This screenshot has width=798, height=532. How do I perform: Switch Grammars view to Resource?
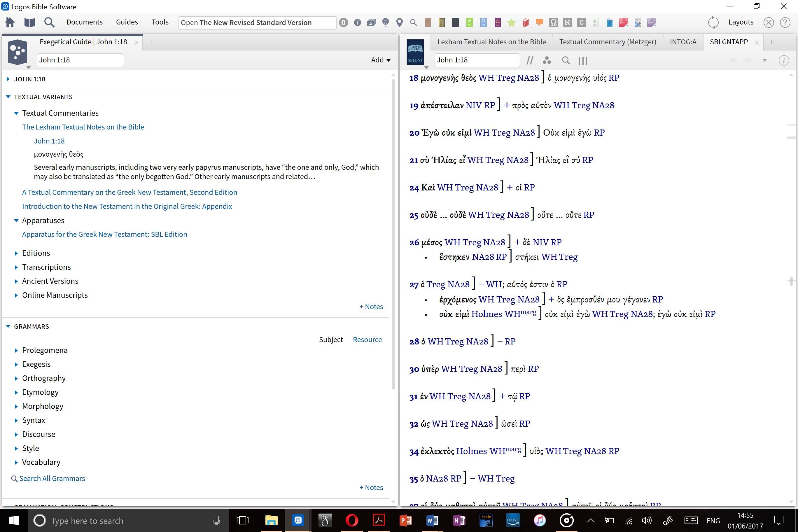[367, 339]
